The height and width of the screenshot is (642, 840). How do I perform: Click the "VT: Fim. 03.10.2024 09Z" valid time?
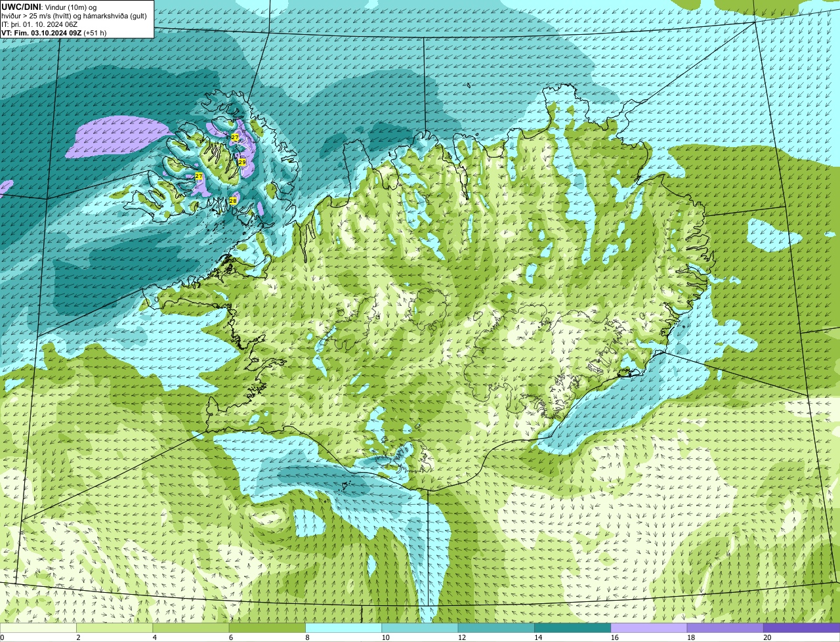click(41, 33)
